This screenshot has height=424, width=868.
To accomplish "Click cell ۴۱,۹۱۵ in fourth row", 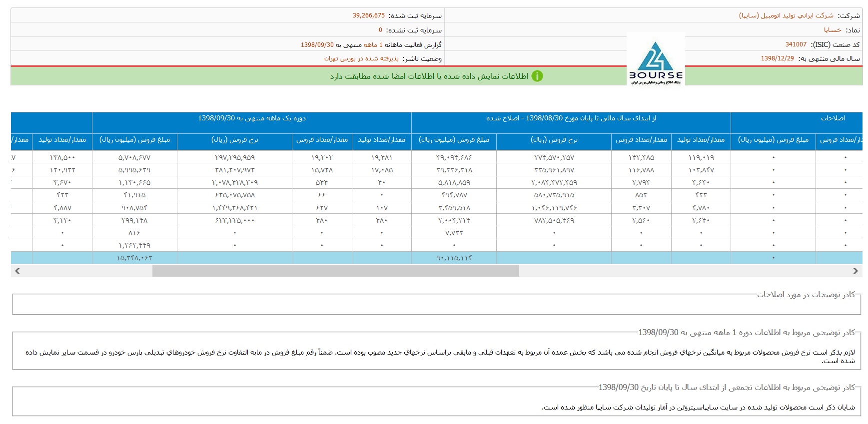I will (134, 195).
